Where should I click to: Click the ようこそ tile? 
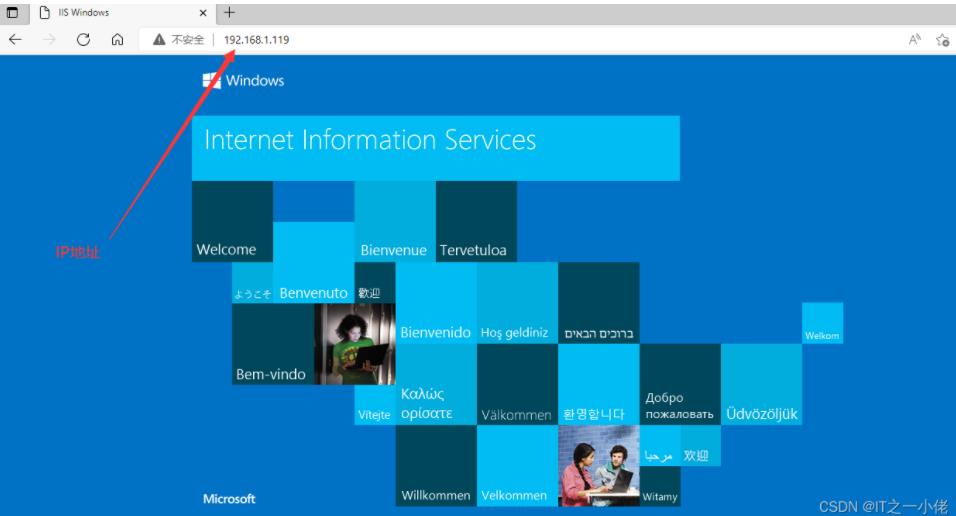pos(252,283)
